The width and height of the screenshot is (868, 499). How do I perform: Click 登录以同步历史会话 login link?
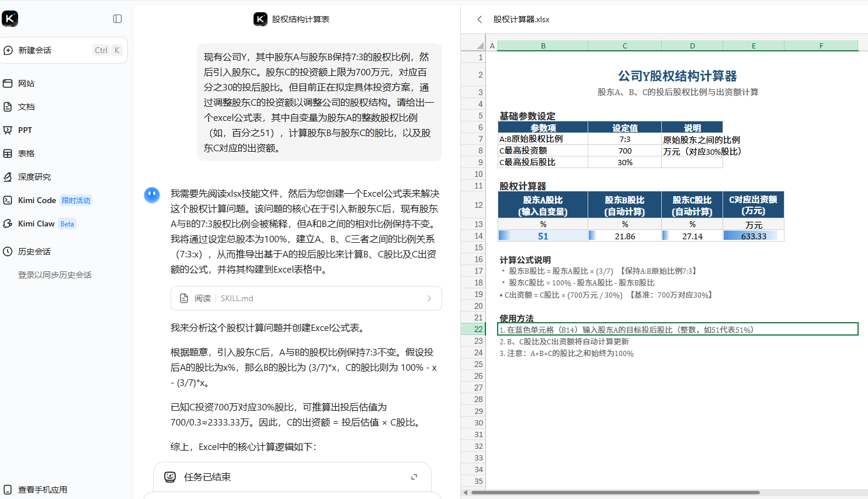pyautogui.click(x=54, y=275)
